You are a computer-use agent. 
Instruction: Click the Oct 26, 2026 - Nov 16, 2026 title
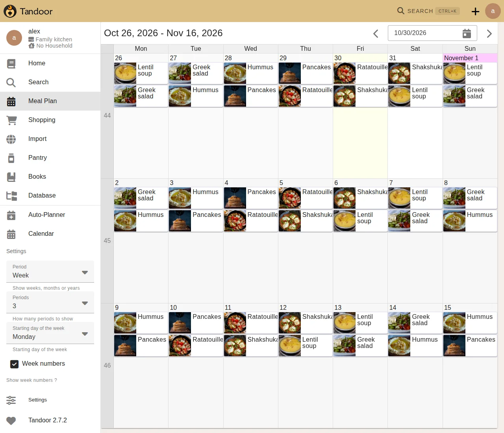click(163, 33)
